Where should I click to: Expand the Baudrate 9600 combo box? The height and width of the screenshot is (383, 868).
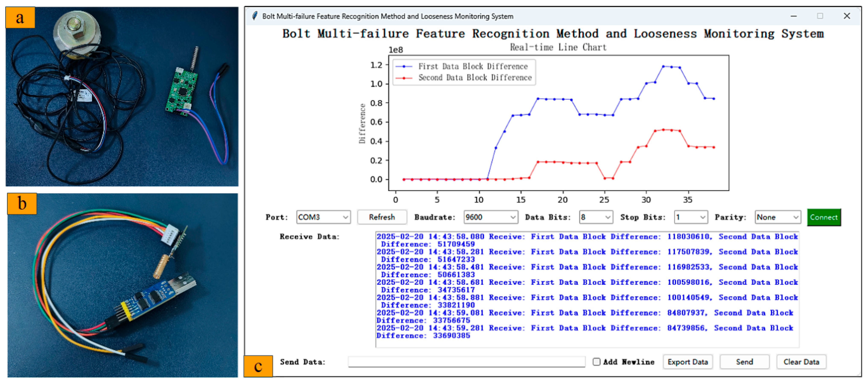[x=513, y=217]
